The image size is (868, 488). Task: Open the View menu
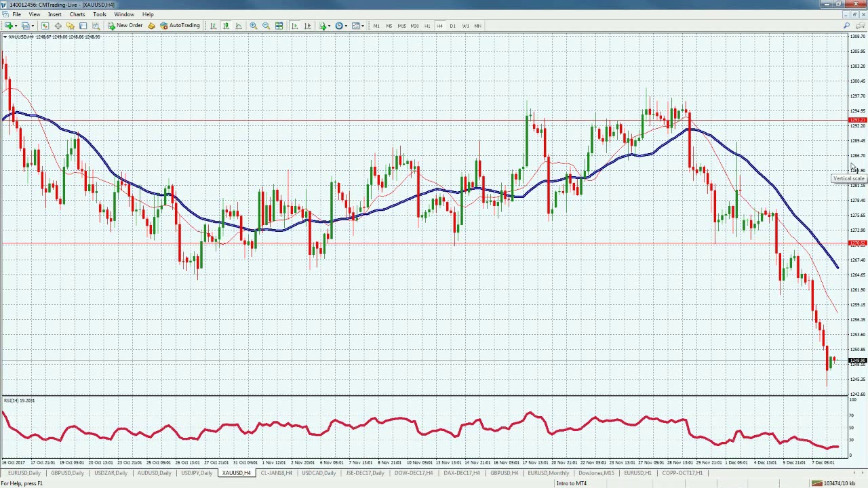tap(34, 14)
